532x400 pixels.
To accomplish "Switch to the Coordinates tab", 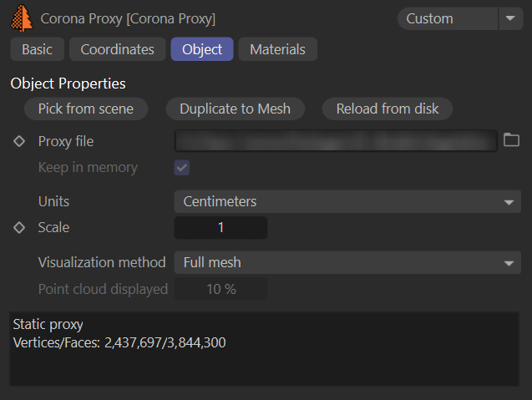I will [x=118, y=49].
